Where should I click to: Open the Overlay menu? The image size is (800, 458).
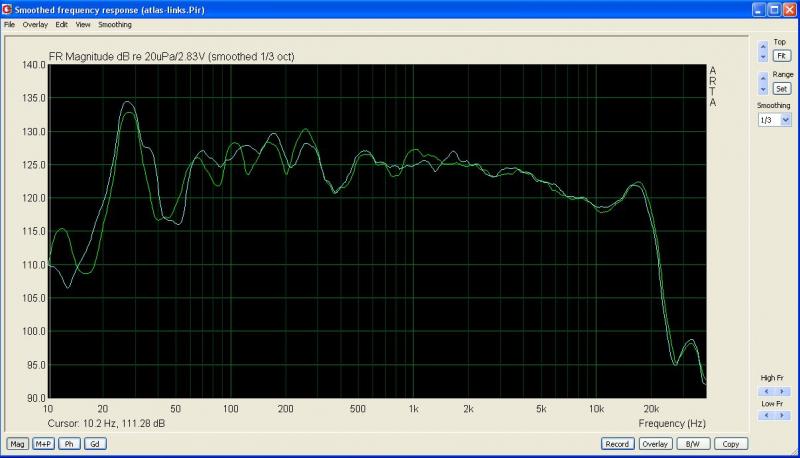point(35,24)
